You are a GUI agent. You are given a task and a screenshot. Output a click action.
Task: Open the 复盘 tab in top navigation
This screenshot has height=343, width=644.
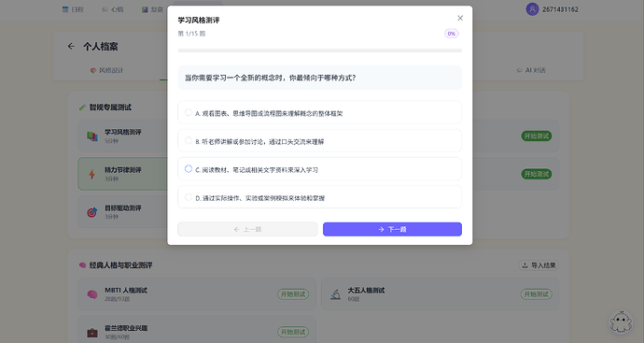pyautogui.click(x=152, y=9)
